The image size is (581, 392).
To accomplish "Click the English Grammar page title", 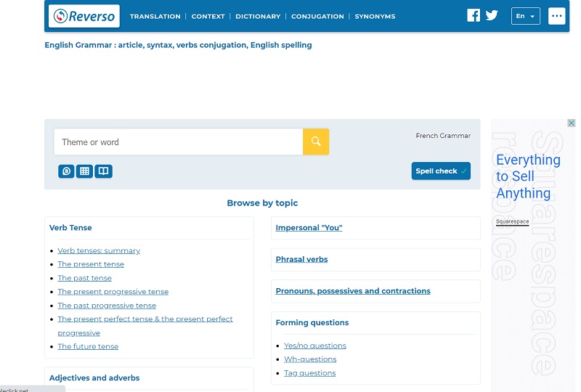I will click(178, 45).
